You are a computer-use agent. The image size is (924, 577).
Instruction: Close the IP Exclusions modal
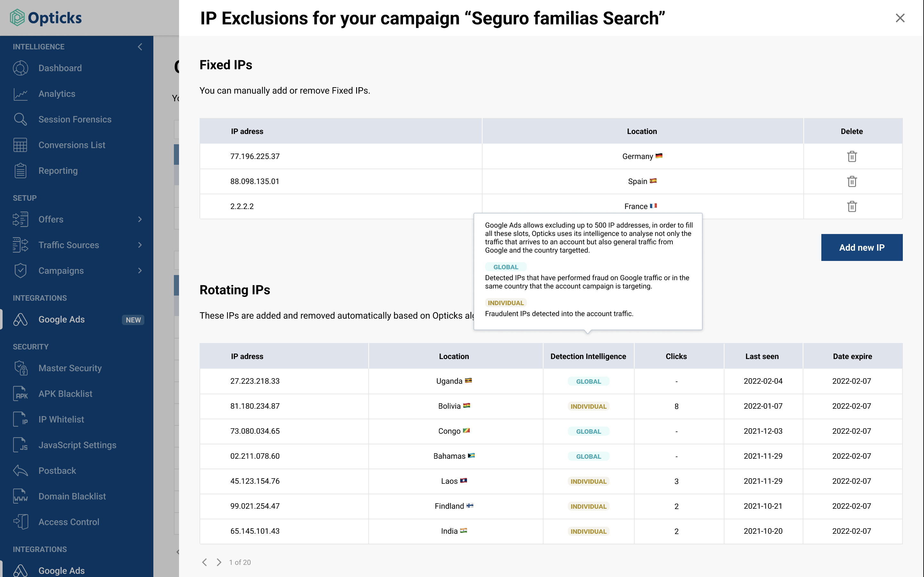click(901, 18)
